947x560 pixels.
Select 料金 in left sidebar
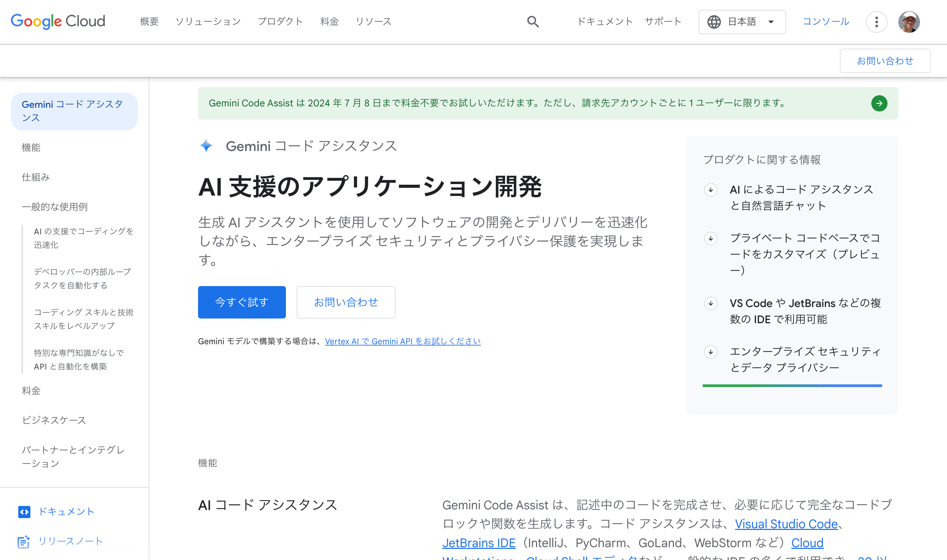pos(31,390)
